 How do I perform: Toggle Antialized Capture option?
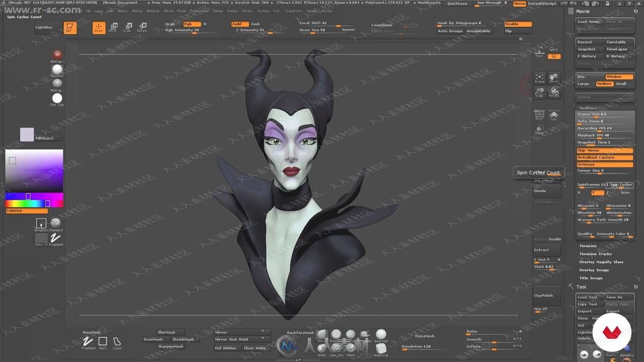[605, 157]
